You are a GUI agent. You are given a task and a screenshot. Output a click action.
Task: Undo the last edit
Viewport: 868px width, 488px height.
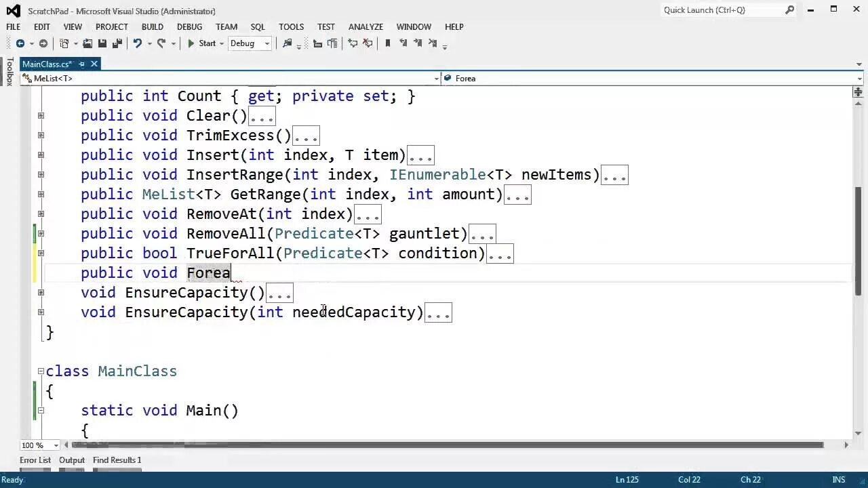(x=138, y=43)
